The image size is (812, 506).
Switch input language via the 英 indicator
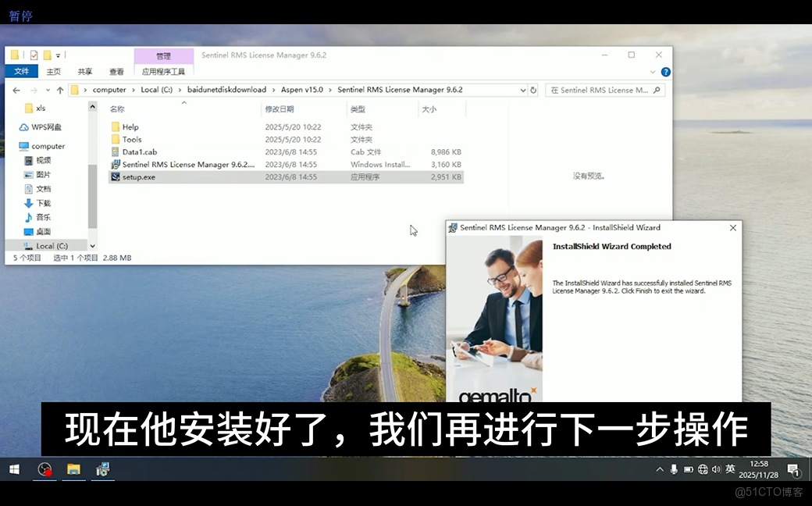pos(729,469)
